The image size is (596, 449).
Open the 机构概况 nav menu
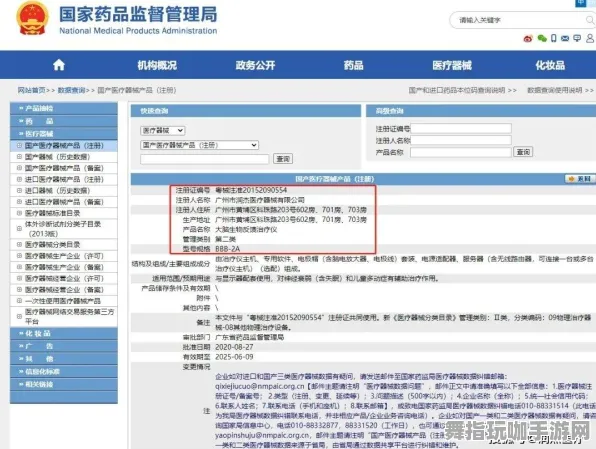157,65
